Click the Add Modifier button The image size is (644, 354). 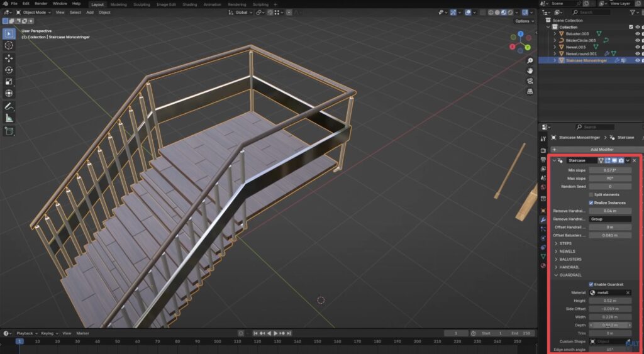pos(597,150)
